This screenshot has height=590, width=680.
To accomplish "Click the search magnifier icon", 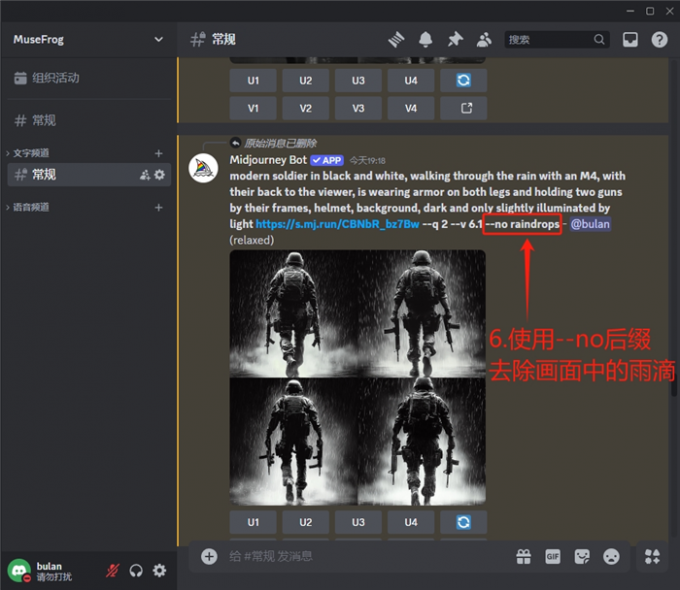I will coord(599,39).
